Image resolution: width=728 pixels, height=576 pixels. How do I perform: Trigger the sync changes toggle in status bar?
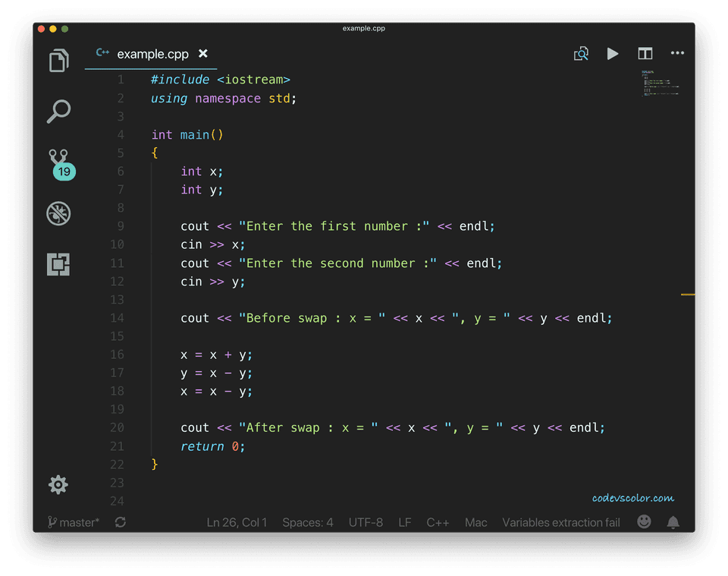[x=120, y=521]
